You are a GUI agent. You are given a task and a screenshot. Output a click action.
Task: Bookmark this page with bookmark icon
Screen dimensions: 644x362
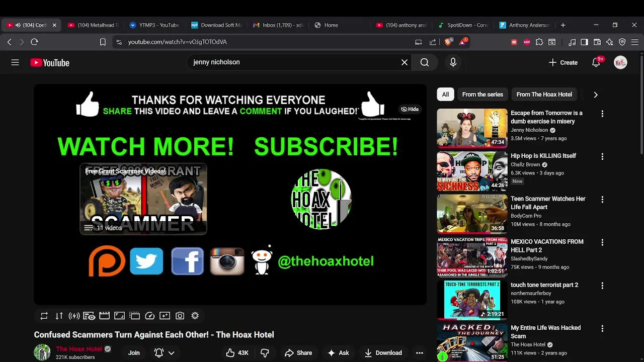103,42
